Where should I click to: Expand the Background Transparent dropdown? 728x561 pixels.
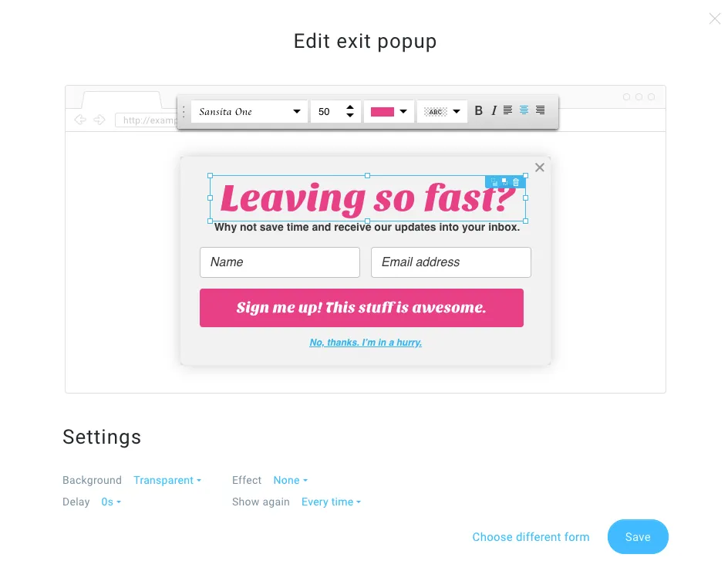[167, 480]
